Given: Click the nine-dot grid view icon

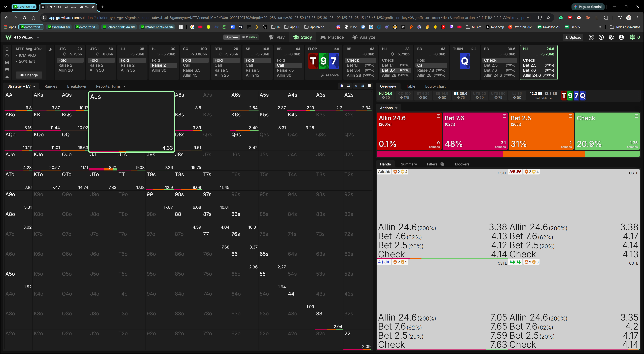Looking at the screenshot, I should [363, 86].
